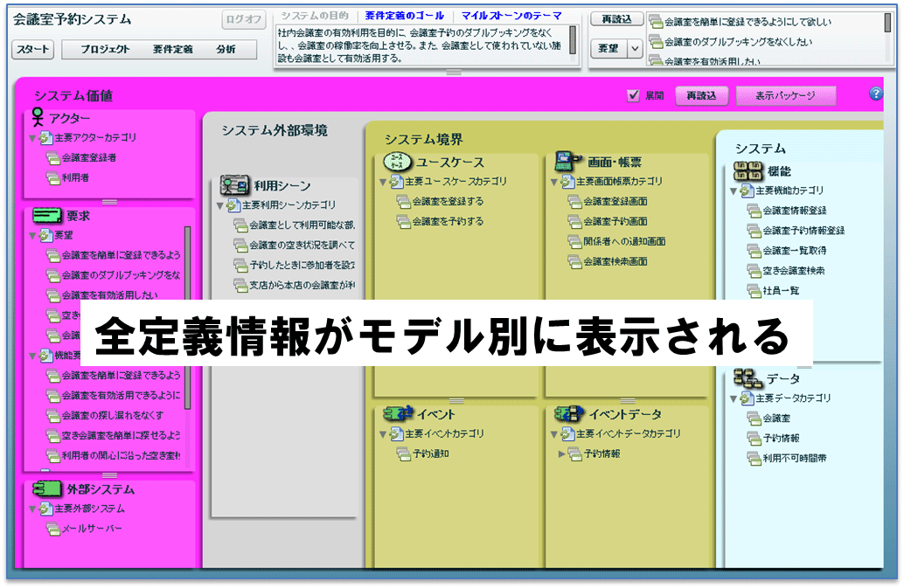Click the ログオフ button
The height and width of the screenshot is (588, 904).
[x=243, y=19]
